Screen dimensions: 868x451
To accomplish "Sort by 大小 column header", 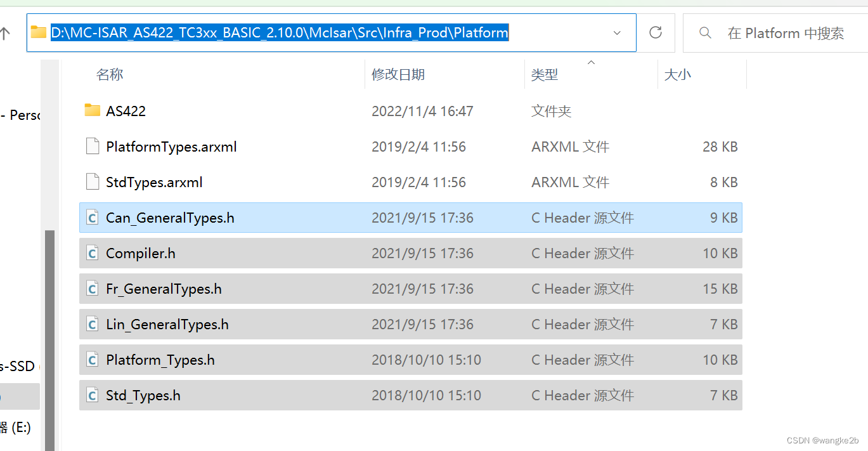I will pyautogui.click(x=677, y=74).
